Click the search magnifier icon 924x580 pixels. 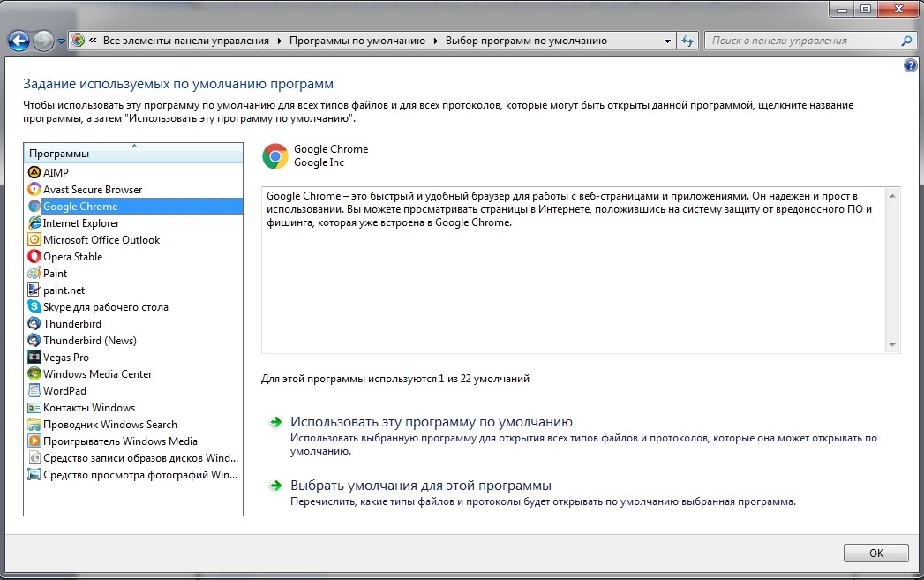[x=907, y=41]
